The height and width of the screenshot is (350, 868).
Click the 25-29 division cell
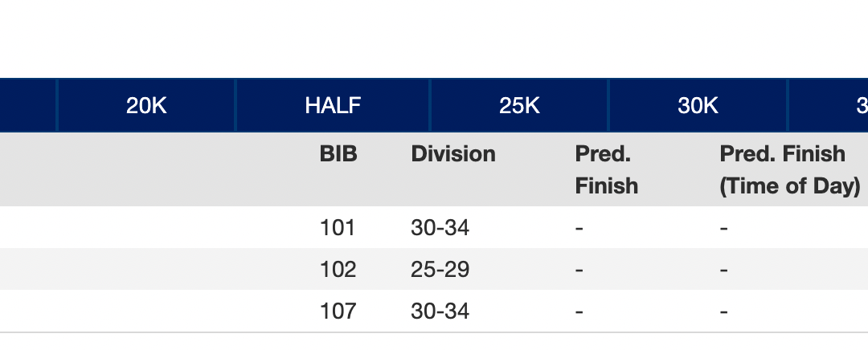440,270
